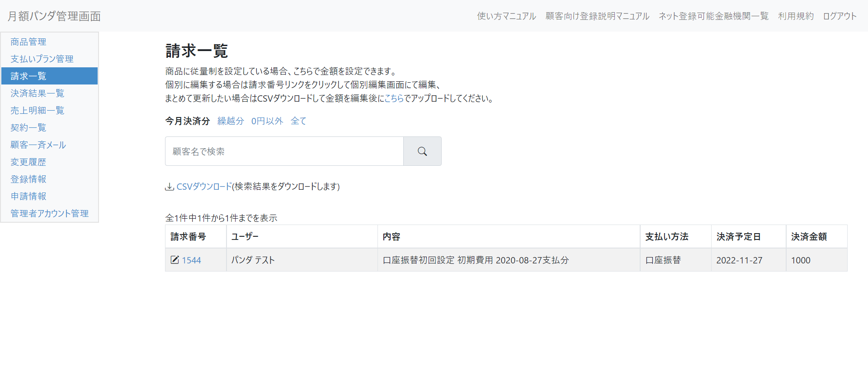Click the 2022-11-27 date cell
The height and width of the screenshot is (375, 868).
point(749,260)
